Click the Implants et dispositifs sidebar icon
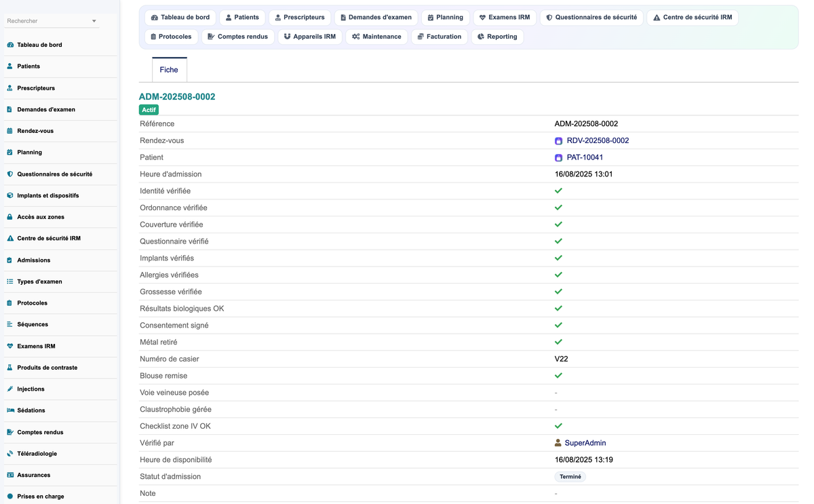The height and width of the screenshot is (504, 814). click(x=10, y=195)
